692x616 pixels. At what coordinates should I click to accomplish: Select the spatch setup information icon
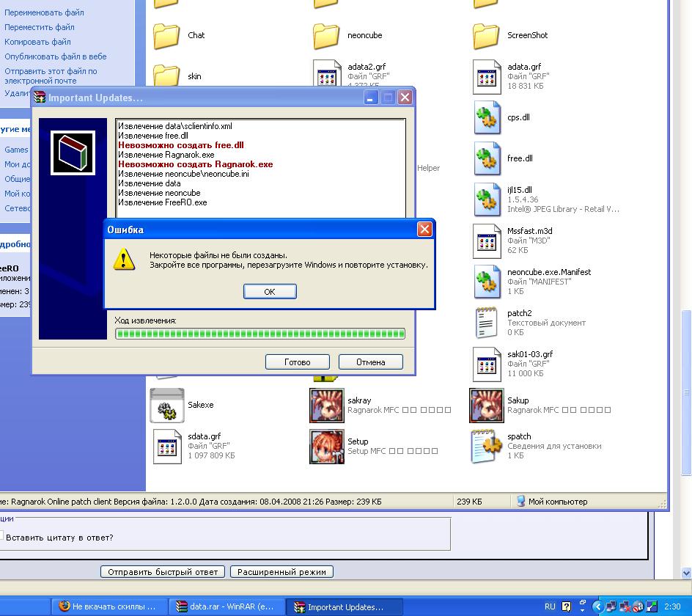tap(486, 447)
